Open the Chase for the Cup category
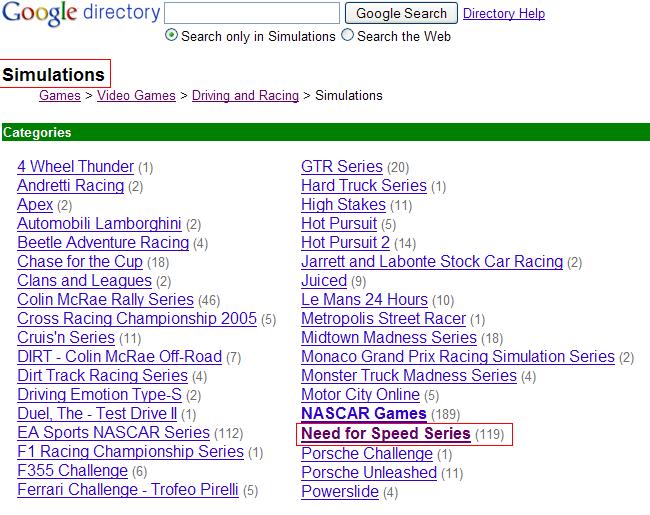This screenshot has width=650, height=515. coord(80,262)
